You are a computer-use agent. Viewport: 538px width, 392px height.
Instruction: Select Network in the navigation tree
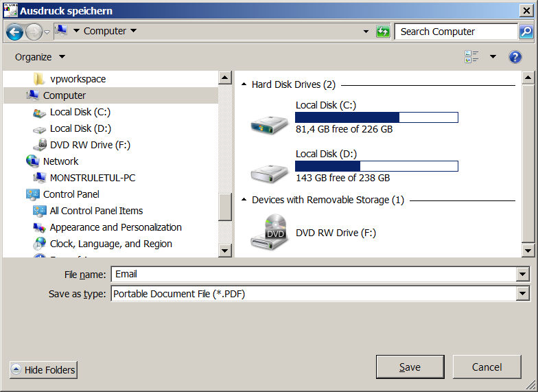pos(60,161)
